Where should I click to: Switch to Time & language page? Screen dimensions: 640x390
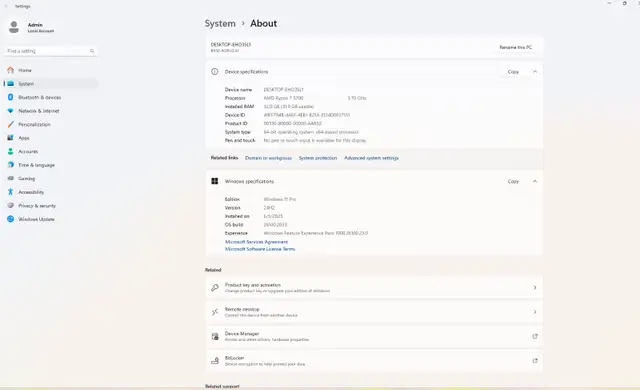click(51, 165)
